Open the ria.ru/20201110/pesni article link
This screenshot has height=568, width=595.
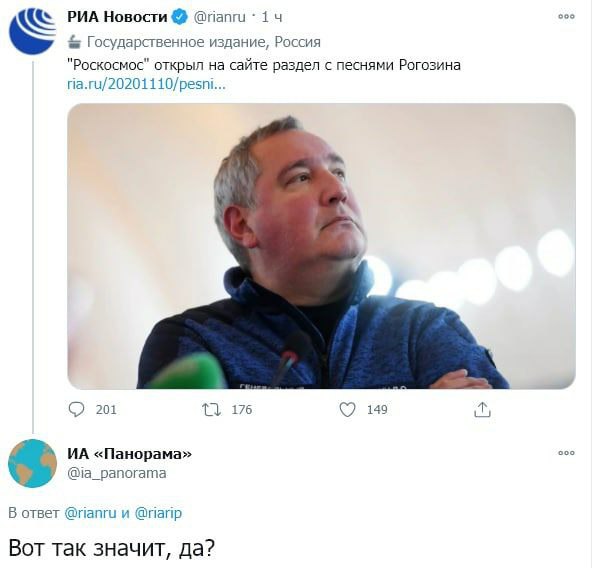pos(146,84)
